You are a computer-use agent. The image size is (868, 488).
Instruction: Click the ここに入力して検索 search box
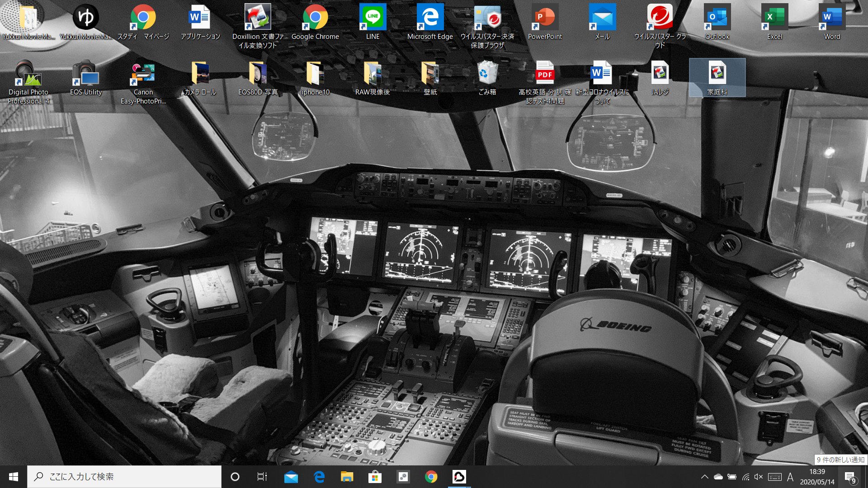click(x=124, y=477)
